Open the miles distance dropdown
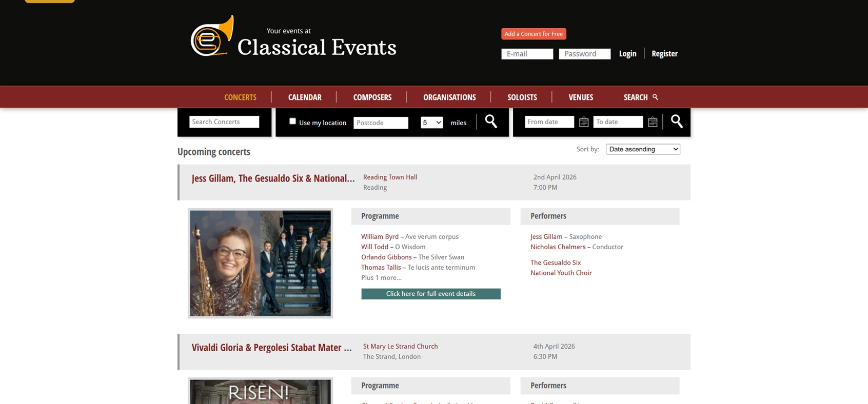This screenshot has height=404, width=868. [431, 123]
